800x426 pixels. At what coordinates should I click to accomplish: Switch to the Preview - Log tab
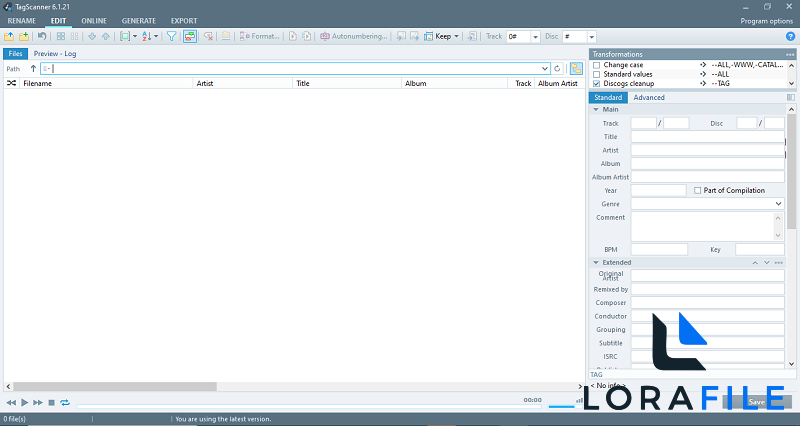[55, 54]
